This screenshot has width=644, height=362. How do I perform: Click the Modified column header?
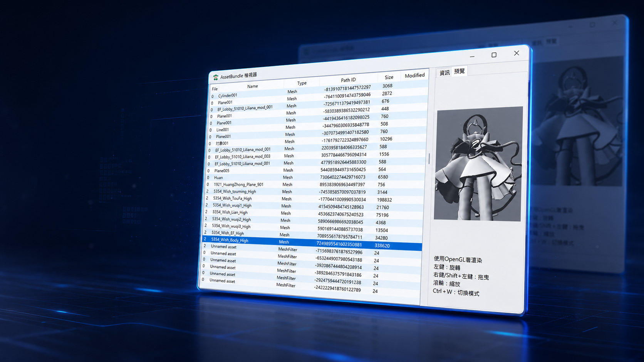pos(415,75)
